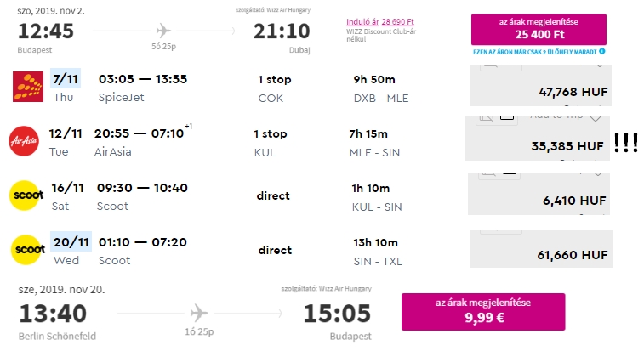Open the induló ár 28 690 Ft link
This screenshot has height=357, width=644.
point(380,22)
